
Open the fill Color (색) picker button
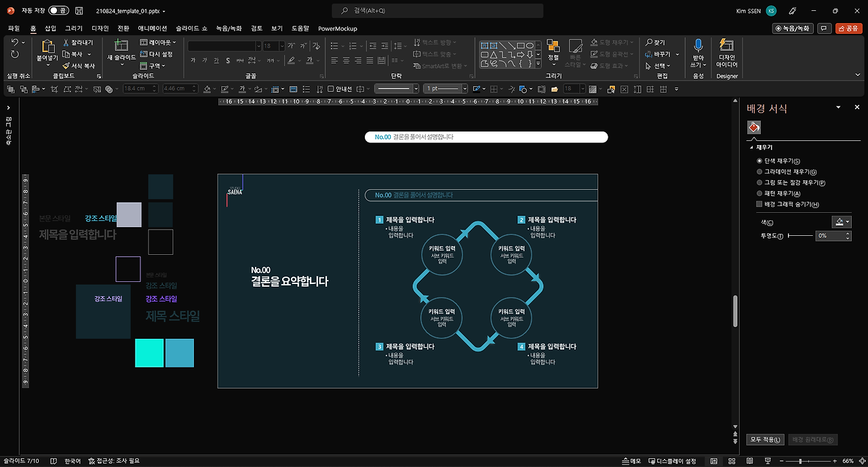tap(842, 222)
